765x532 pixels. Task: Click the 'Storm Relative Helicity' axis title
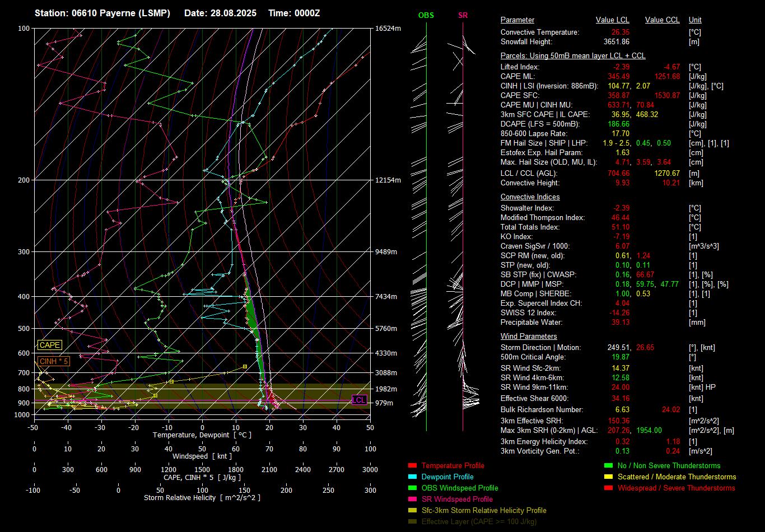coord(202,498)
